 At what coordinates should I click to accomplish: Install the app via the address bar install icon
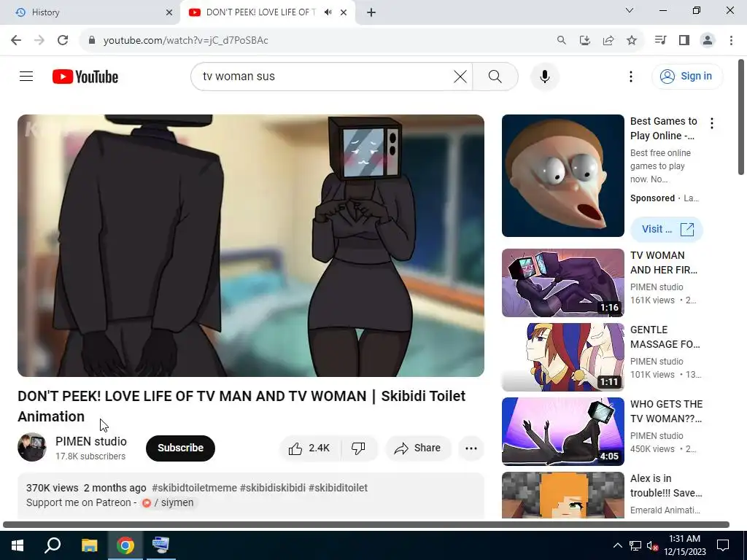(x=585, y=40)
